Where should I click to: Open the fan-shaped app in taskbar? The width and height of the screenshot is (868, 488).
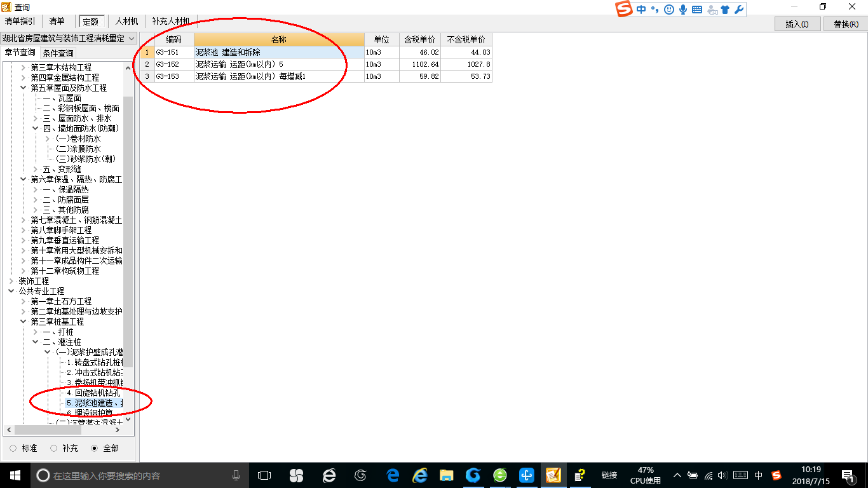(296, 475)
